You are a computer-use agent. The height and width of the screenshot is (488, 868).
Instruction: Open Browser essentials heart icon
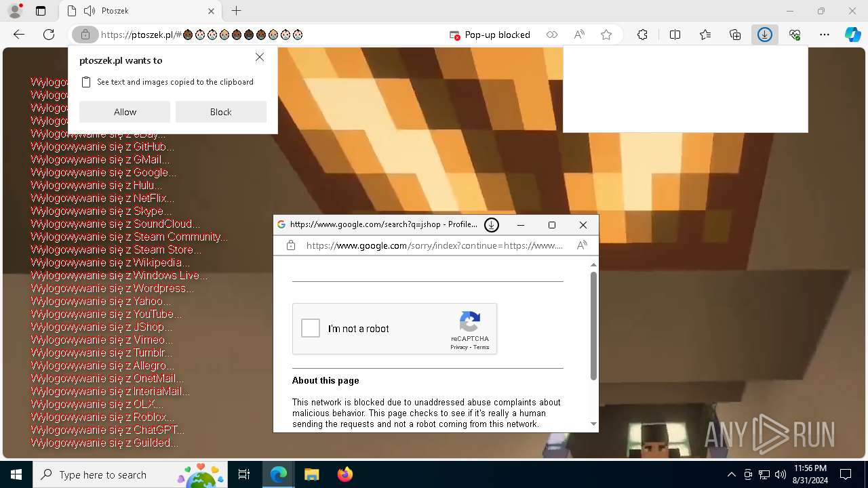pyautogui.click(x=795, y=35)
